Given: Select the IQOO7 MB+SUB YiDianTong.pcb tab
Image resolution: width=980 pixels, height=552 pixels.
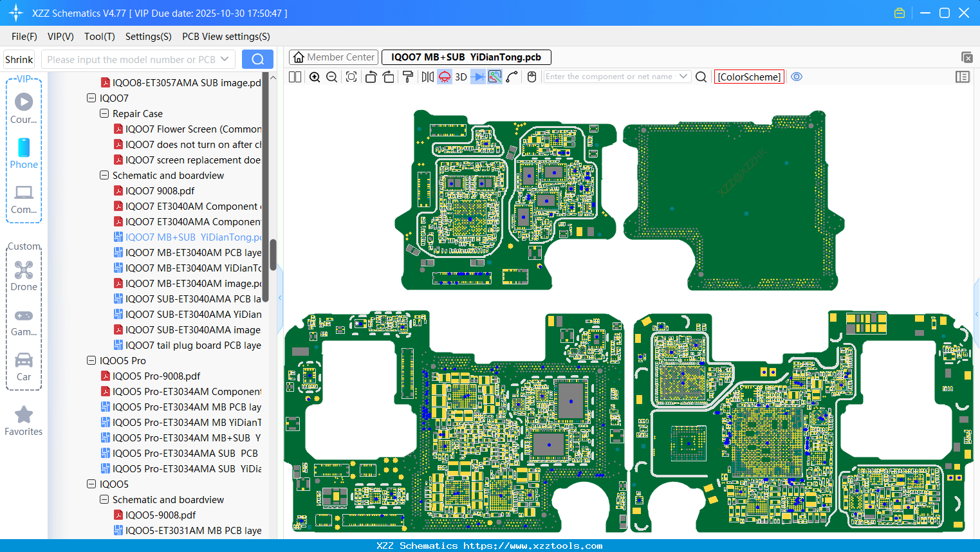Looking at the screenshot, I should pos(466,57).
